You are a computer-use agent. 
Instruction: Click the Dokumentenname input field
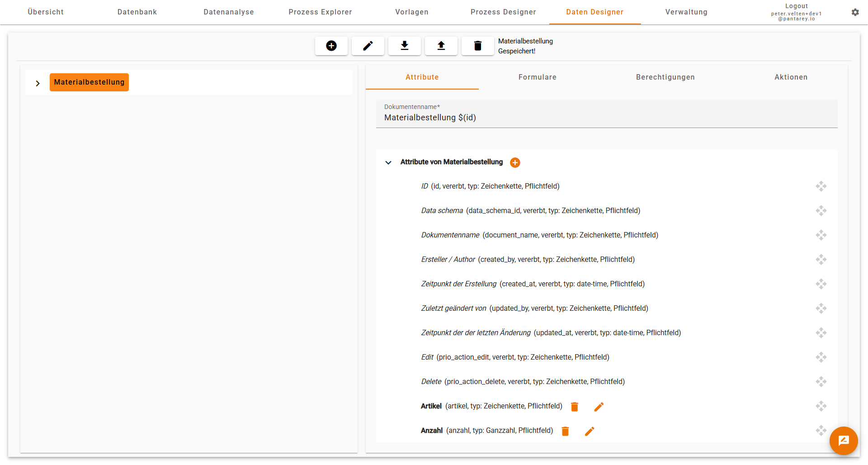(606, 118)
